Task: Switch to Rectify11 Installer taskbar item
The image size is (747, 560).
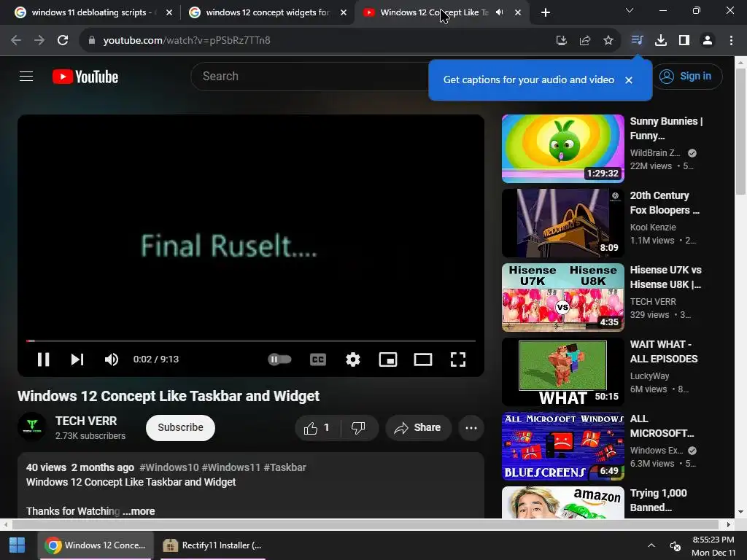Action: point(212,545)
